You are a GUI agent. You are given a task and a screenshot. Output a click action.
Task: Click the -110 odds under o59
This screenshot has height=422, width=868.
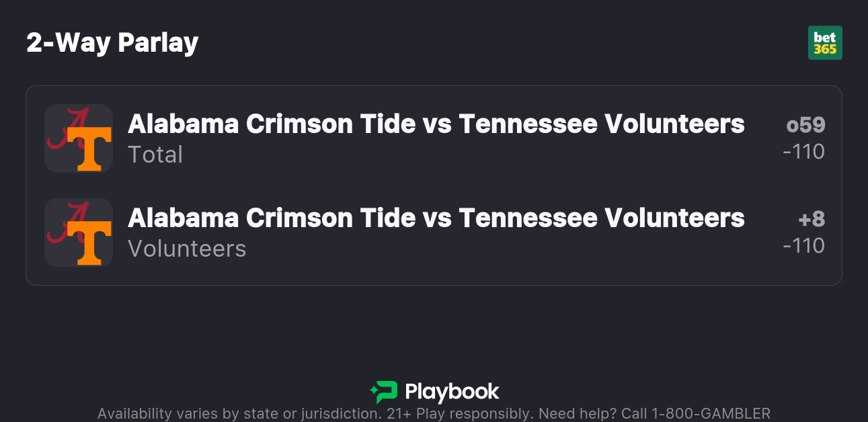[x=803, y=152]
